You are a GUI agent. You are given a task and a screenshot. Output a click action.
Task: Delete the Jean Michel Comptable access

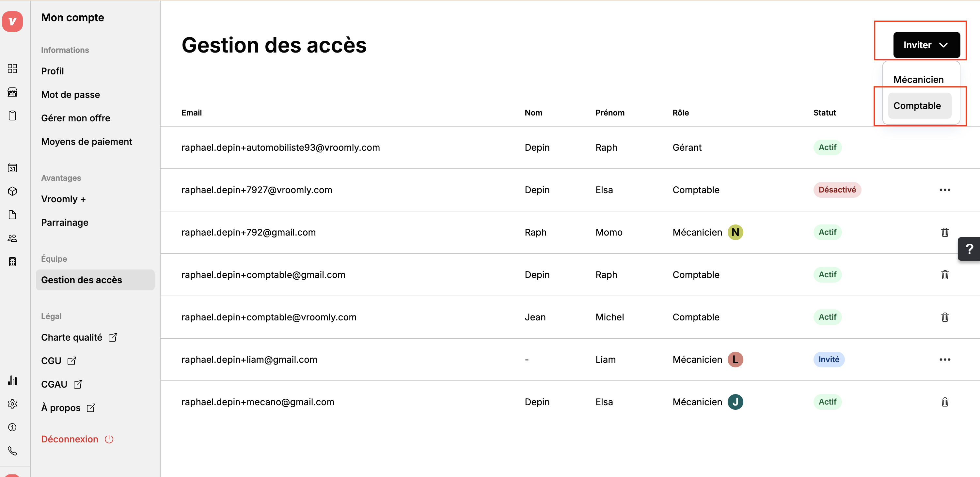[x=945, y=317]
